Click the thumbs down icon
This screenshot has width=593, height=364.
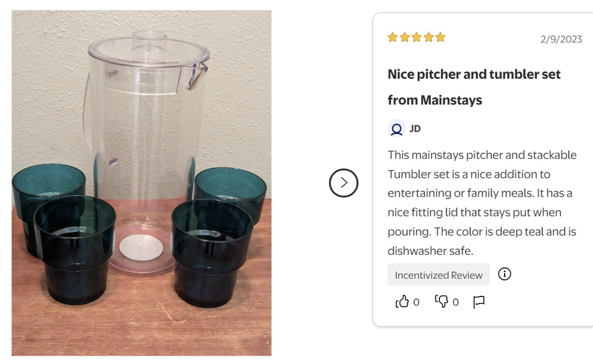point(442,301)
